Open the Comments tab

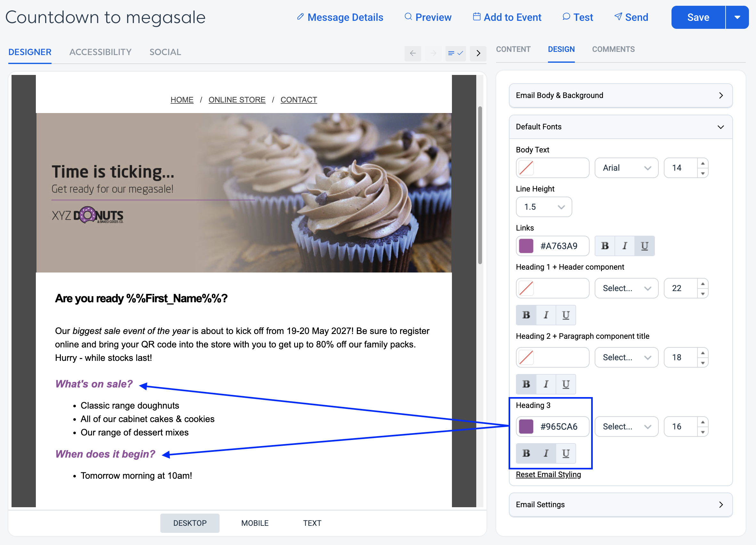click(x=613, y=49)
